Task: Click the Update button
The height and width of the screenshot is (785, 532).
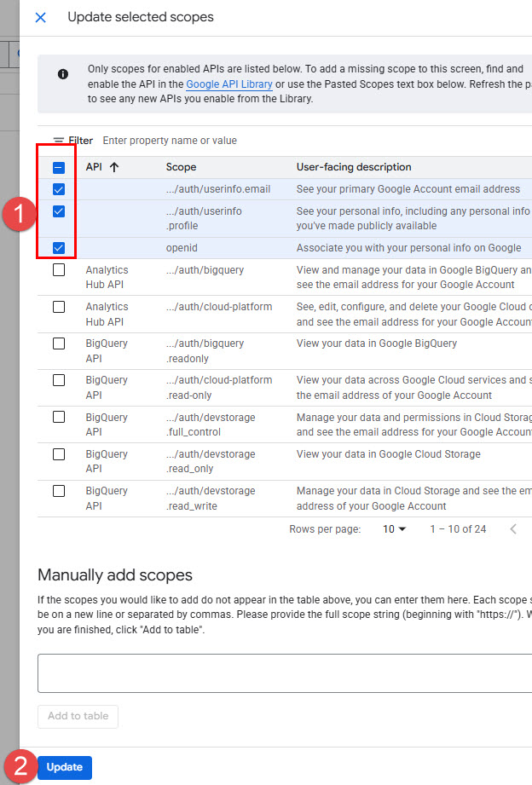Action: pos(65,767)
